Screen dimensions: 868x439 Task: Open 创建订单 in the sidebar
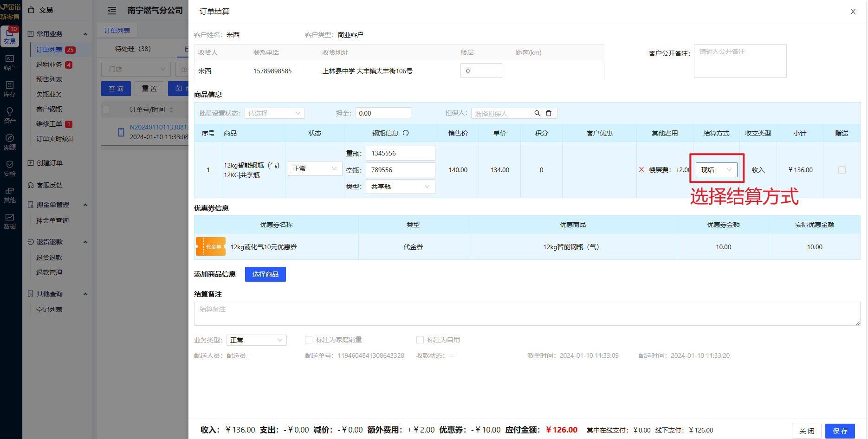pos(50,163)
